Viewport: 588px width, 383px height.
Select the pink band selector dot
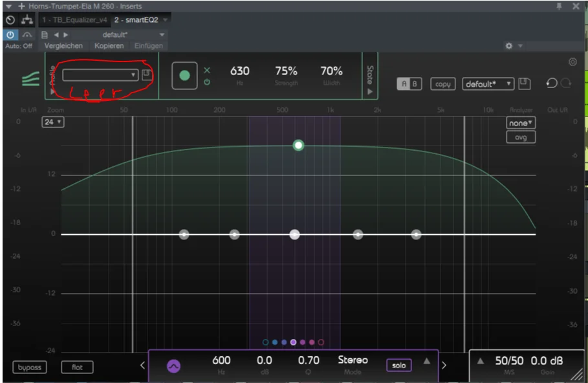pyautogui.click(x=312, y=342)
